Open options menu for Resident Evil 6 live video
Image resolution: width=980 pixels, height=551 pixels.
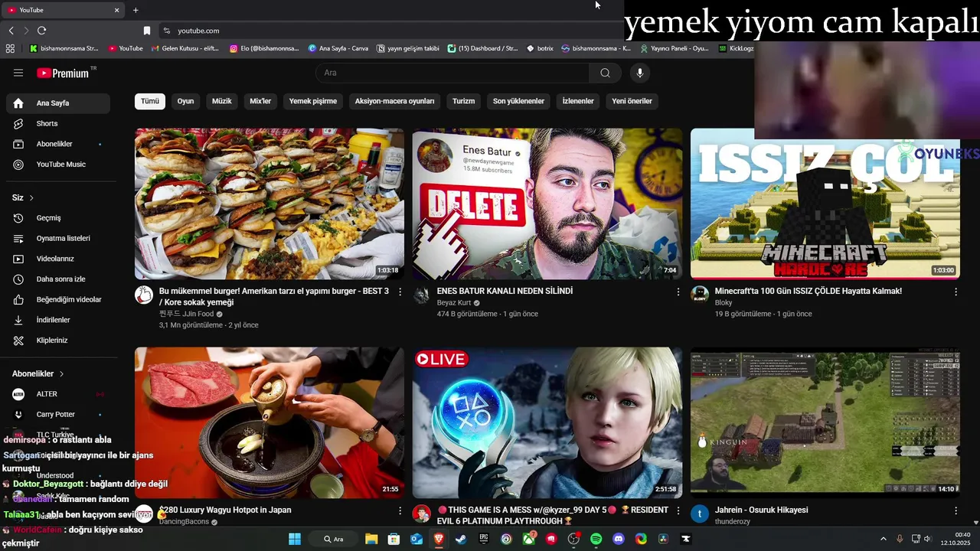click(x=678, y=510)
